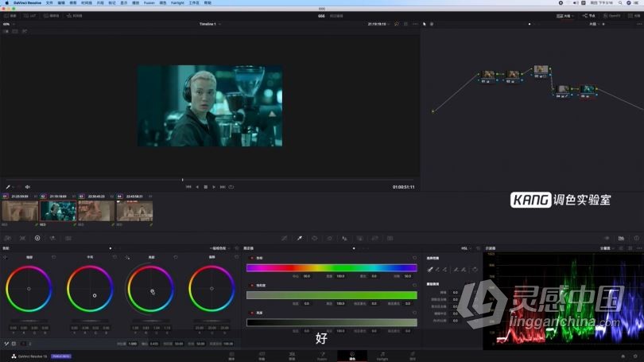
Task: Select the node editor hand pan tool
Action: (x=432, y=24)
